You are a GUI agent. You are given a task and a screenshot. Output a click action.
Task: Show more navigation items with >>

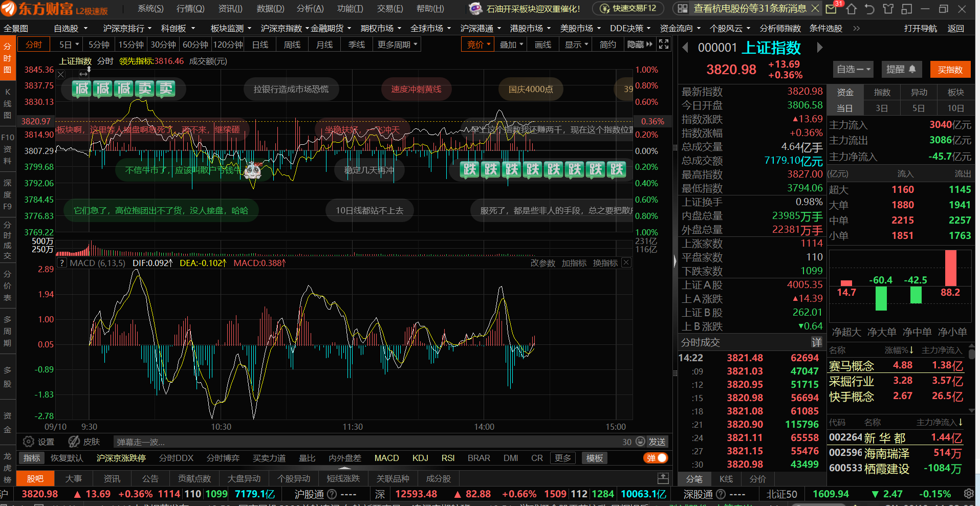(857, 28)
